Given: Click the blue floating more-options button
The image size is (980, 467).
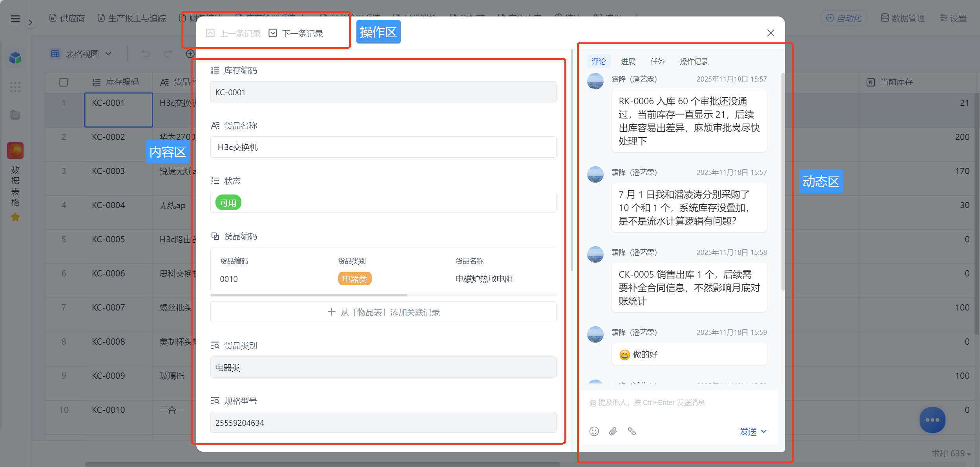Looking at the screenshot, I should click(x=932, y=420).
